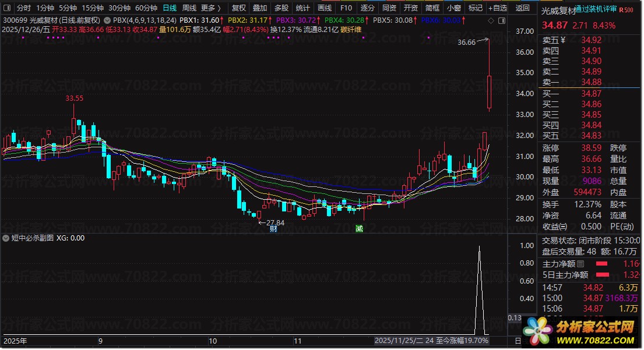Click the 标记 mark button
The width and height of the screenshot is (644, 350).
(x=475, y=8)
